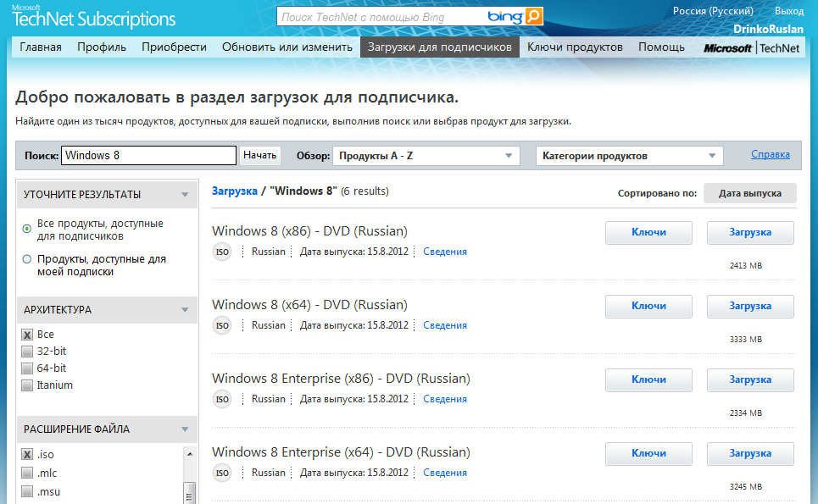Open the TechNet Subscriptions logo

pyautogui.click(x=93, y=17)
